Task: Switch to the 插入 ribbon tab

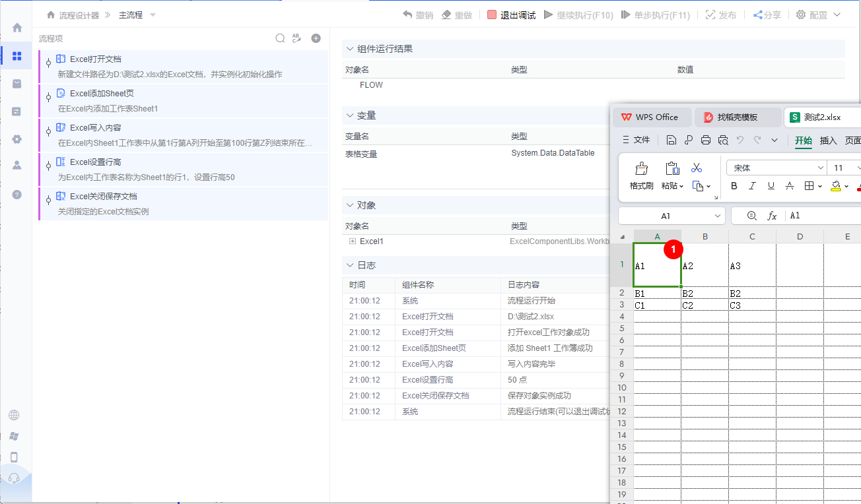Action: point(828,140)
